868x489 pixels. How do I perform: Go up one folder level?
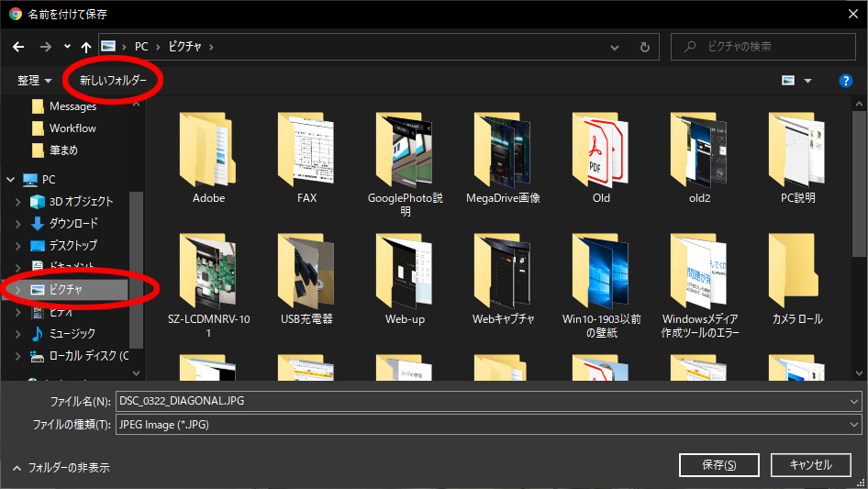(x=86, y=46)
